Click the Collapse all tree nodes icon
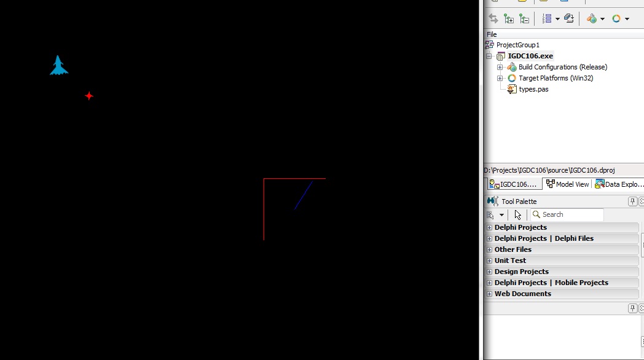The height and width of the screenshot is (360, 644). (x=524, y=19)
